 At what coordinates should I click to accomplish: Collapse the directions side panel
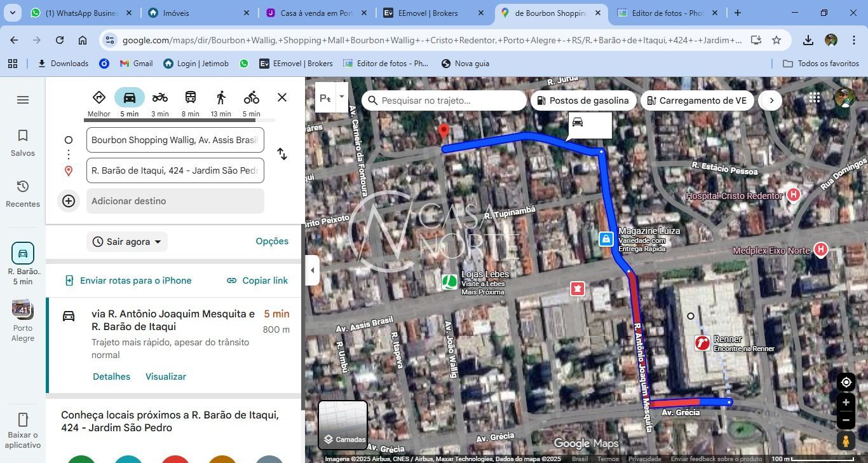312,270
